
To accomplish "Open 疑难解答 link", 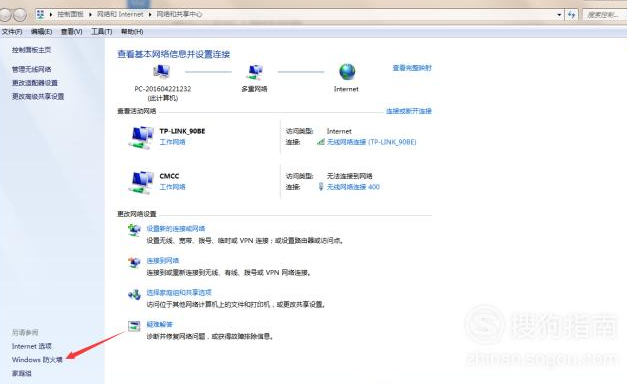I will (x=159, y=324).
